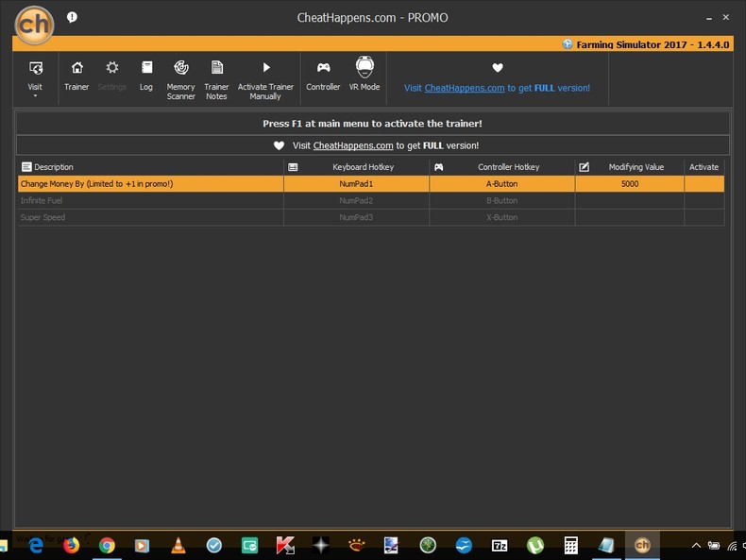Click the NumPad2 hotkey cell

356,201
